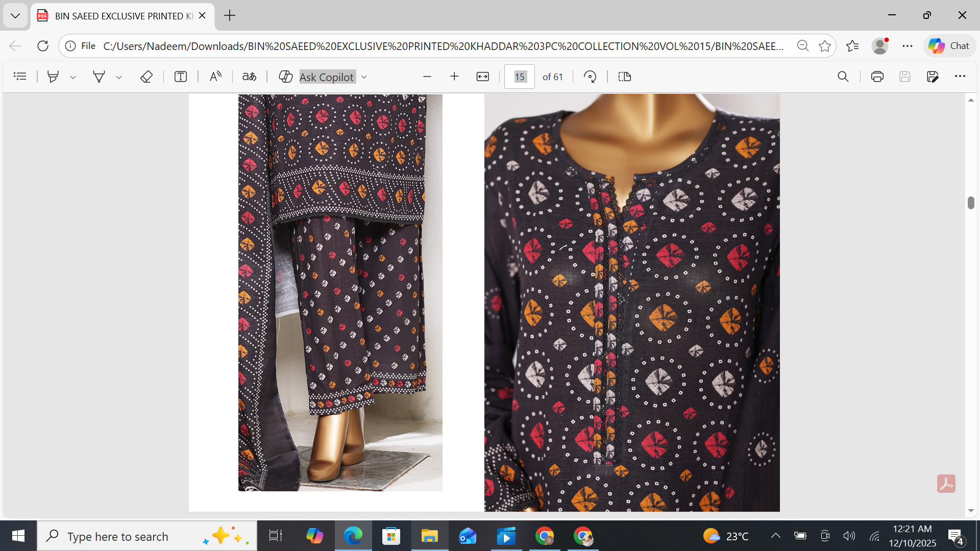Print the PDF document
This screenshot has height=551, width=980.
point(877,77)
